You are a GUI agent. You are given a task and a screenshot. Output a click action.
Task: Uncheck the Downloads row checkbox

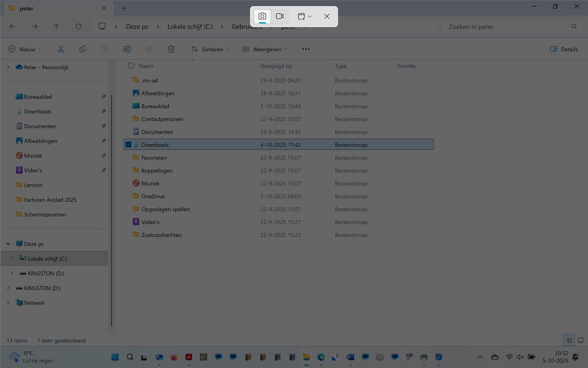pyautogui.click(x=128, y=144)
